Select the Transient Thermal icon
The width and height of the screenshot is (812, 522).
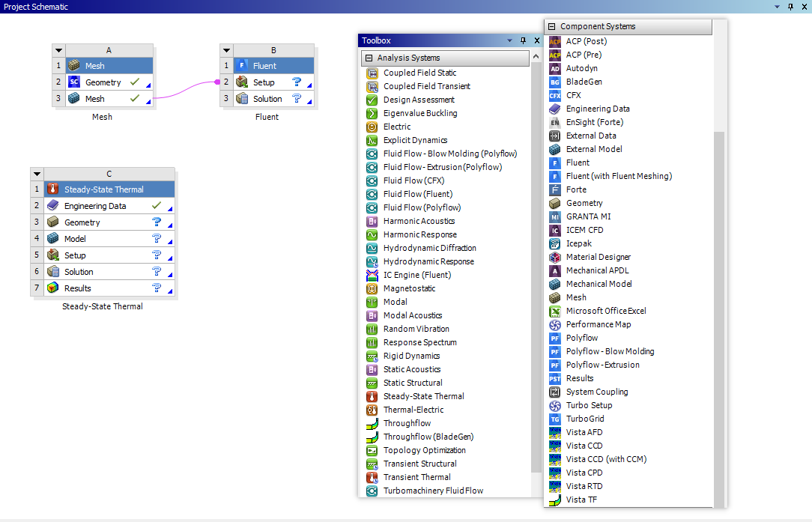372,477
